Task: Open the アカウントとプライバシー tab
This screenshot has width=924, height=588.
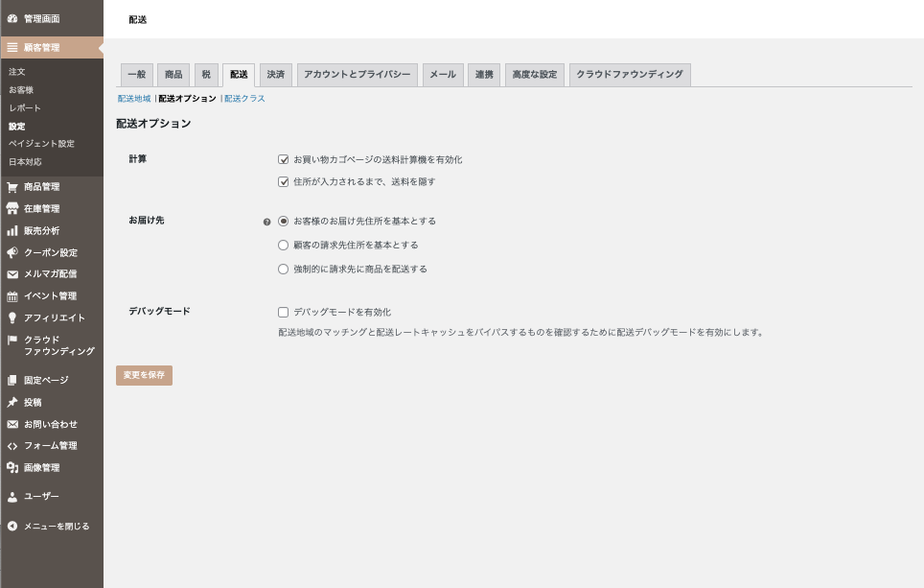Action: (x=357, y=75)
